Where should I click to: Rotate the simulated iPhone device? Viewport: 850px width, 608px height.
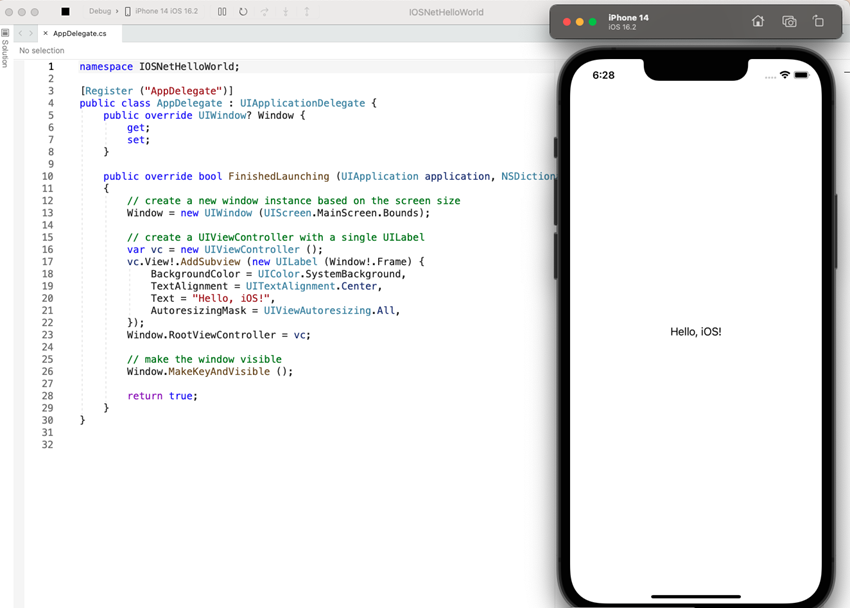coord(819,20)
